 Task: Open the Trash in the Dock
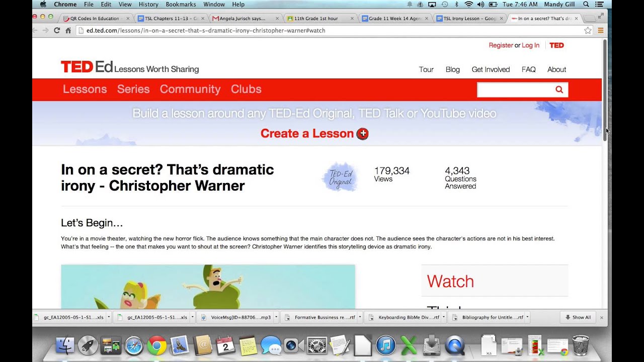[x=581, y=345]
